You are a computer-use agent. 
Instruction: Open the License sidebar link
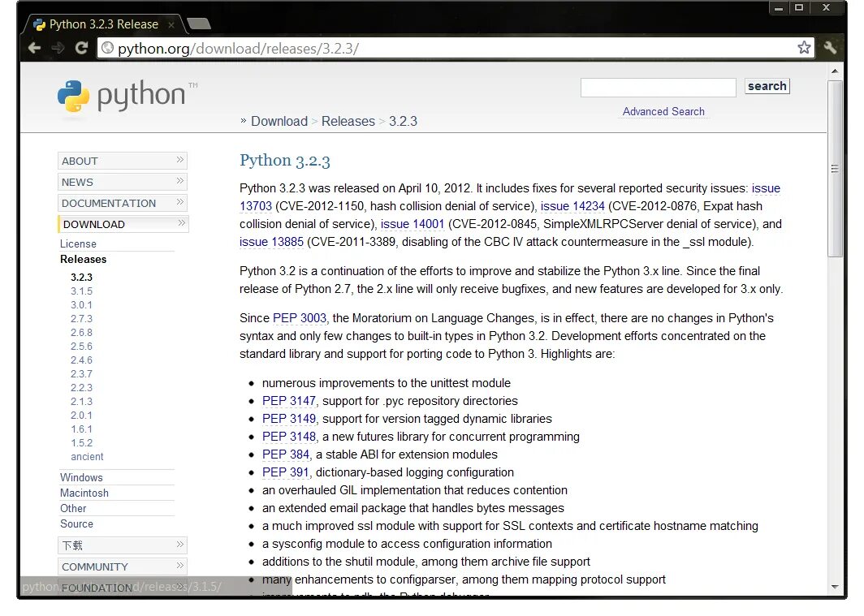[78, 243]
